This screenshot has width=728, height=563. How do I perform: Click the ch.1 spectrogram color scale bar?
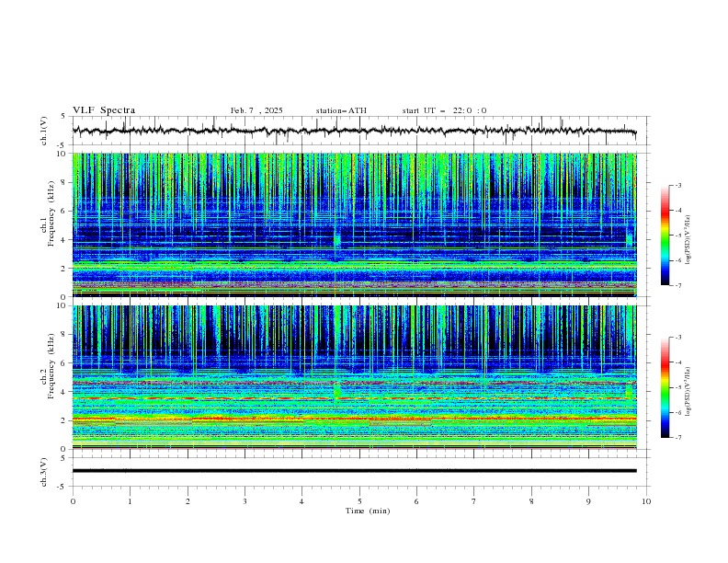coord(665,235)
